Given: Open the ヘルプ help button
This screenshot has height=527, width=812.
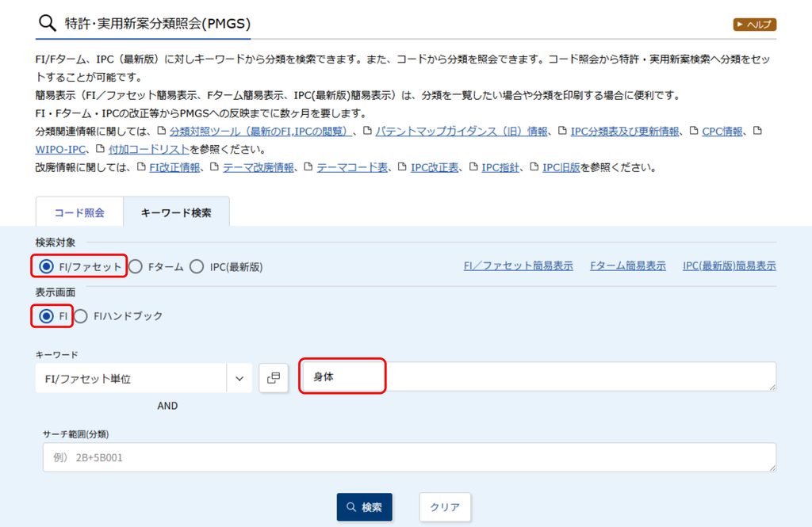Looking at the screenshot, I should (754, 25).
